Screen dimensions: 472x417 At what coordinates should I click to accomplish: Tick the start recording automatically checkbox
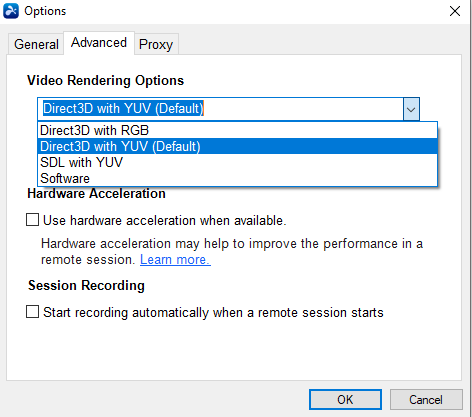click(x=32, y=312)
